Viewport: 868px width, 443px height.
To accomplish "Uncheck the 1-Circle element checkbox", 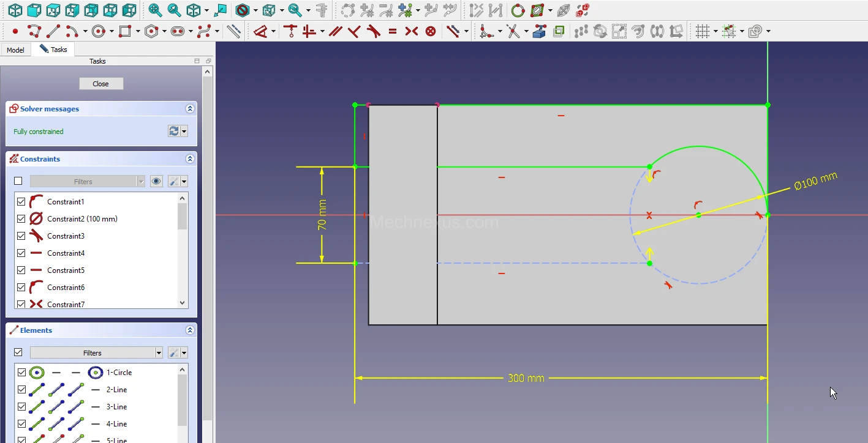I will pos(21,372).
